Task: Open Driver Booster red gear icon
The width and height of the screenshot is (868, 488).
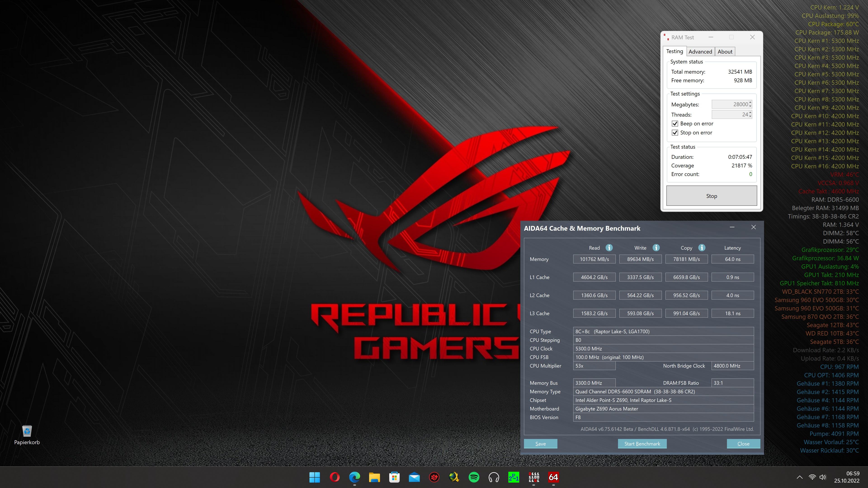Action: [x=434, y=477]
